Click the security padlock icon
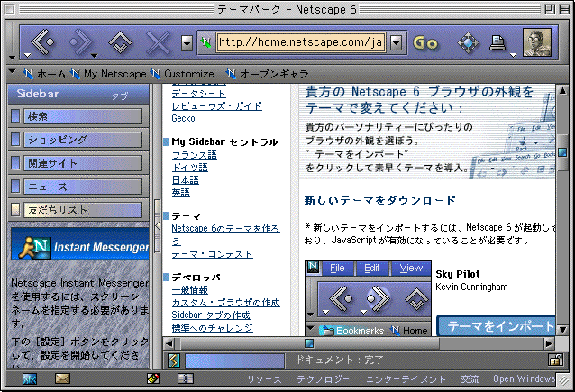The height and width of the screenshot is (392, 575). tap(555, 360)
